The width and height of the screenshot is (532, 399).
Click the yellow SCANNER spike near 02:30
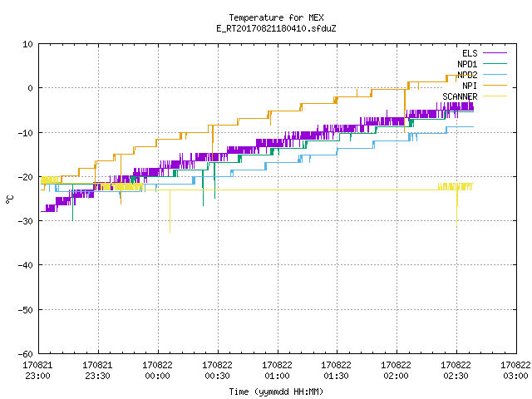tap(457, 207)
